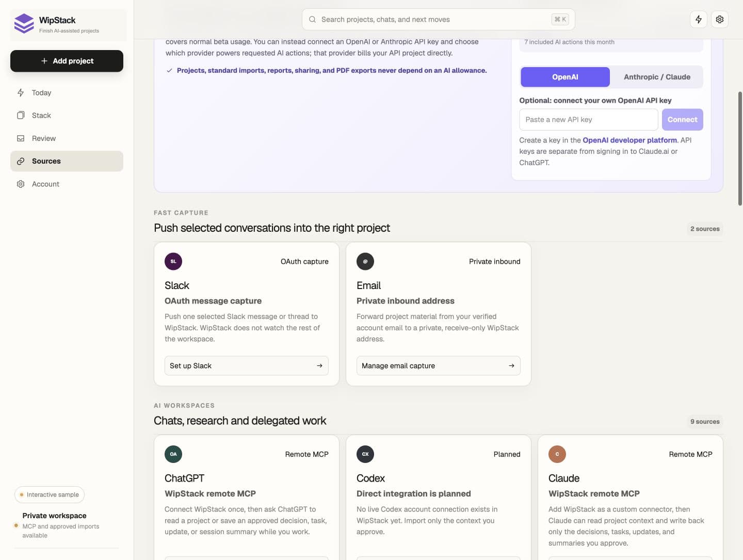Click the Set up Slack button

(246, 365)
